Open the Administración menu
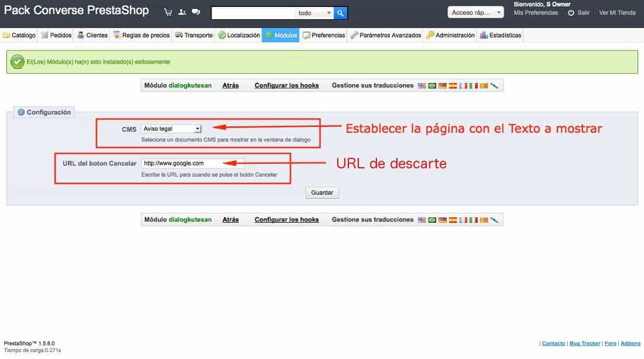Image resolution: width=644 pixels, height=359 pixels. click(x=451, y=35)
